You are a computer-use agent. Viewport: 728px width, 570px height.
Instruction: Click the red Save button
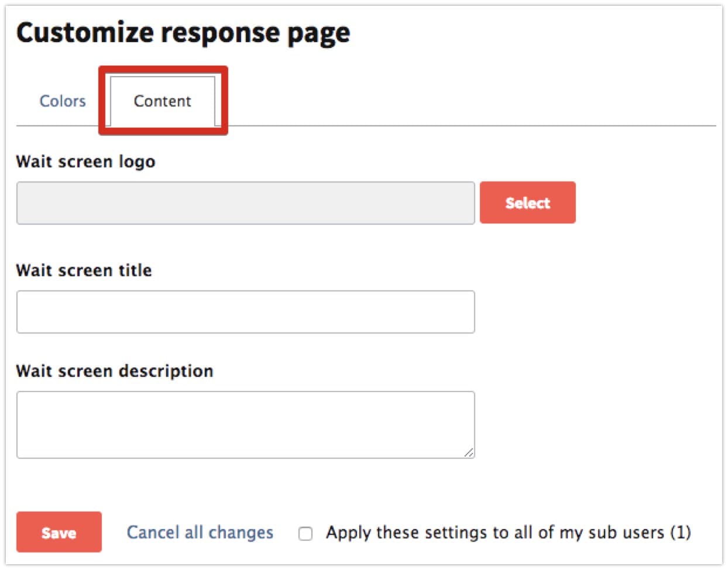59,532
